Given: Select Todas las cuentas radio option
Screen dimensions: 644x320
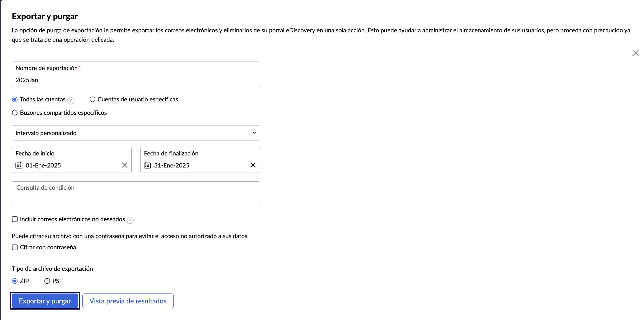Looking at the screenshot, I should (15, 99).
